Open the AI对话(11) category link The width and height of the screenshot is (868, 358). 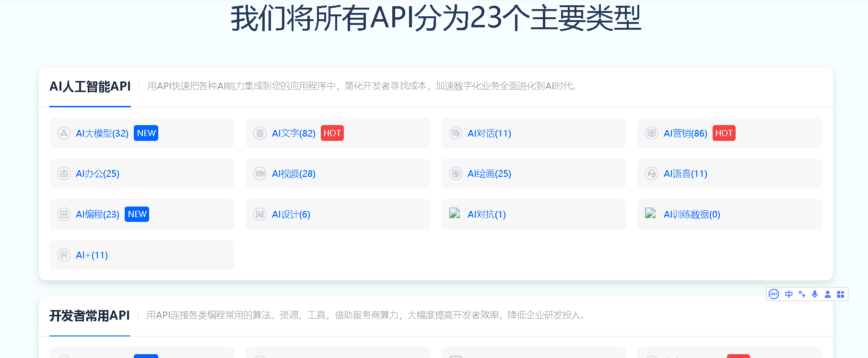point(489,133)
